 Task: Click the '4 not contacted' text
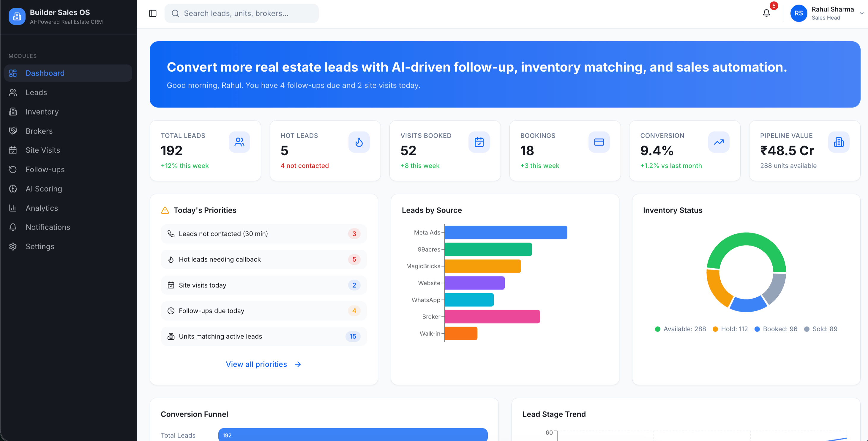click(x=304, y=166)
